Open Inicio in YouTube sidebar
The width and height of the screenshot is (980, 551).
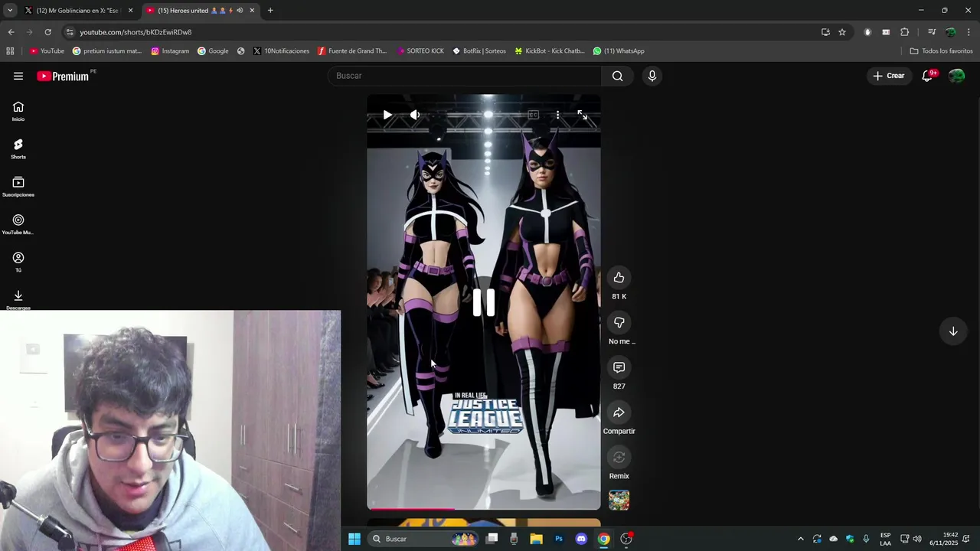click(18, 112)
